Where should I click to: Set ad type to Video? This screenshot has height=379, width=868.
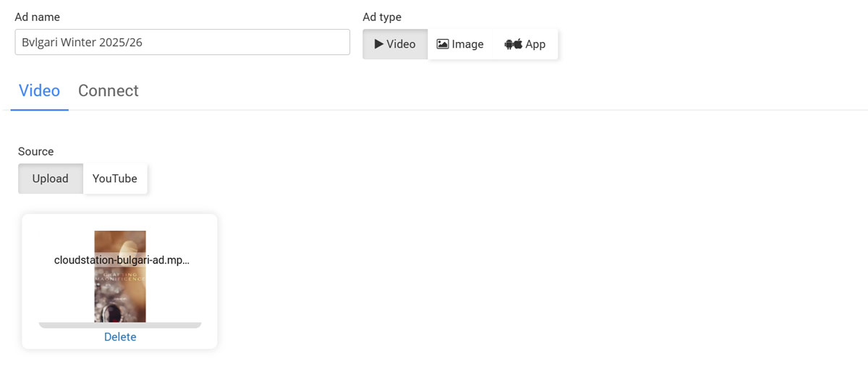[395, 44]
